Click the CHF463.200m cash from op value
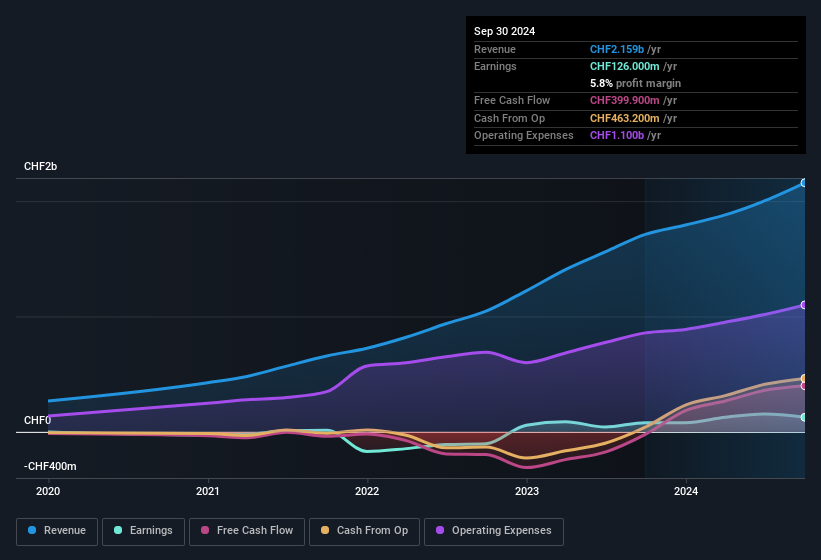The width and height of the screenshot is (821, 560). 625,118
